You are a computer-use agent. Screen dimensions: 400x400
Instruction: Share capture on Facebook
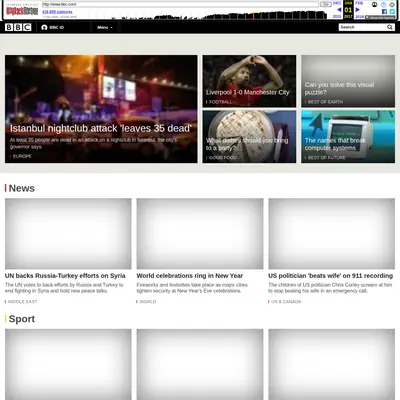click(x=384, y=11)
